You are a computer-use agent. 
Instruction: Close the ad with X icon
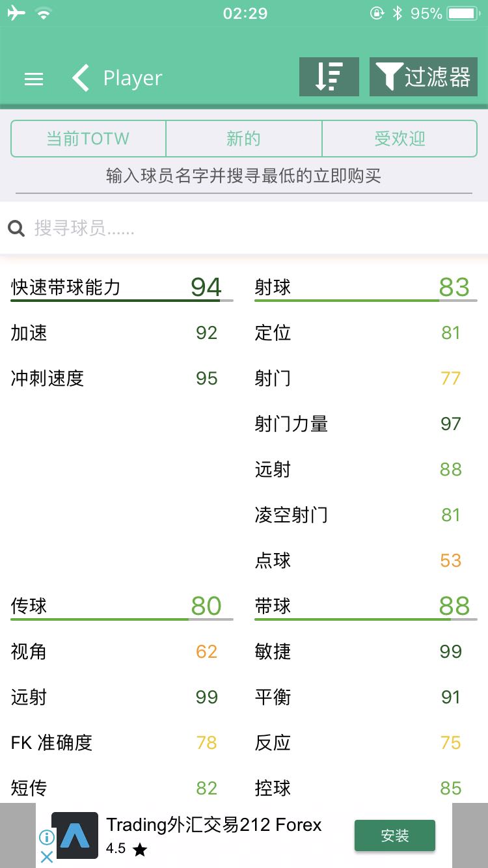click(46, 857)
